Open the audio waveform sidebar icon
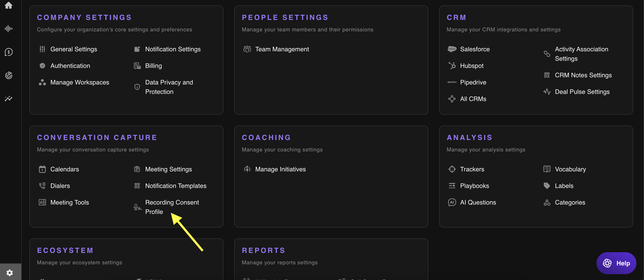 pos(9,28)
